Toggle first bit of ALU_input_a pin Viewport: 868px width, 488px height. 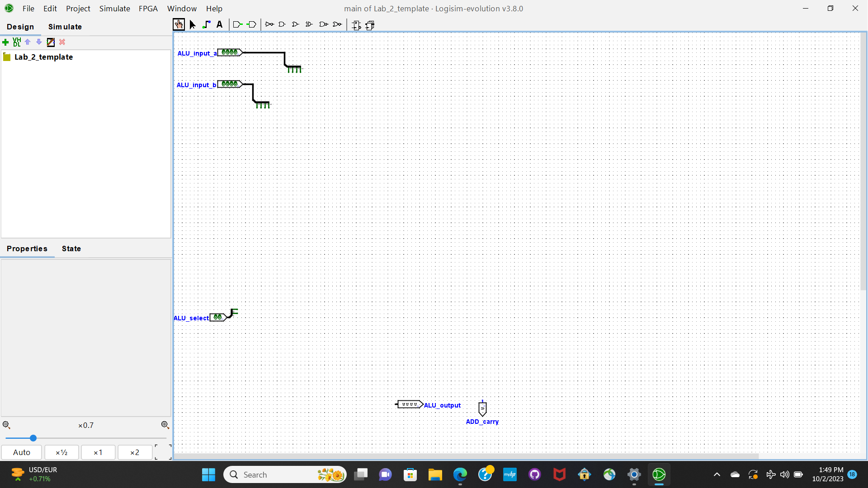pyautogui.click(x=224, y=52)
